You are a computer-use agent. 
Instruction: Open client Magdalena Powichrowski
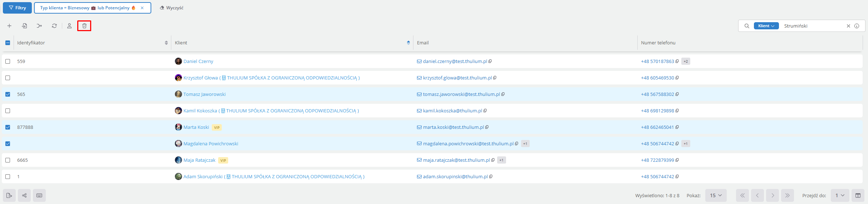211,144
